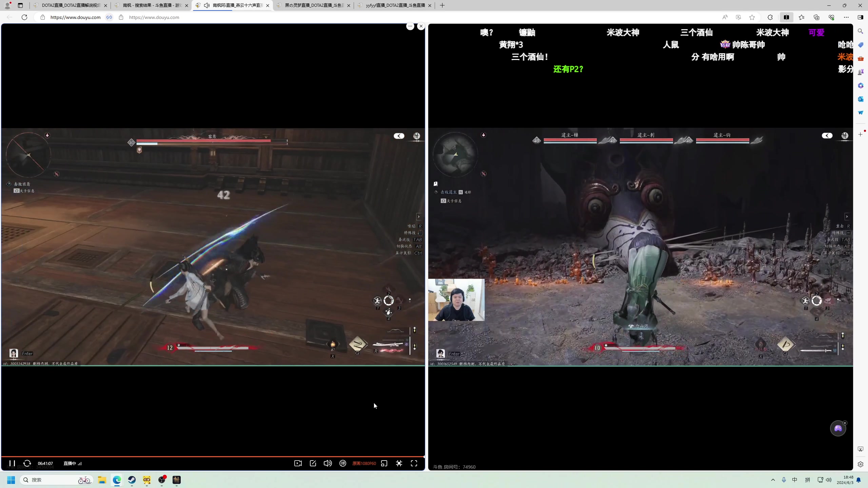The image size is (868, 488).
Task: Click the streamer webcam thumbnail
Action: tap(456, 300)
